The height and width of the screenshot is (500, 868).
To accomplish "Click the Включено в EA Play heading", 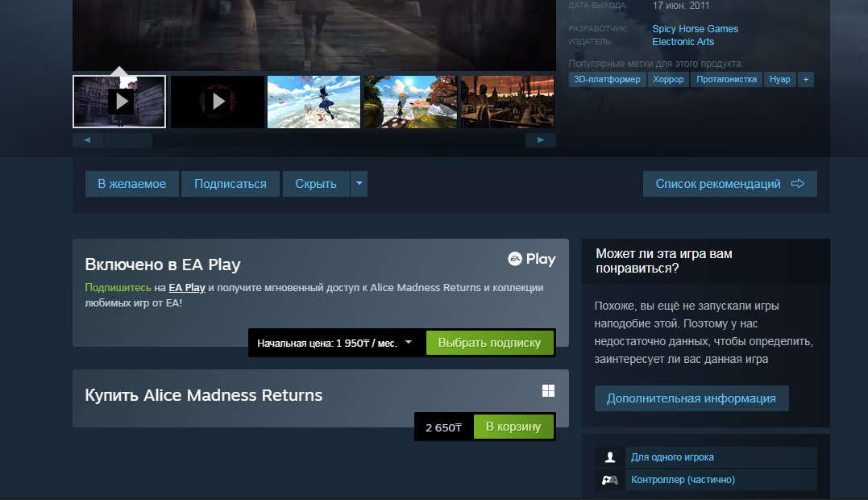I will pos(163,265).
